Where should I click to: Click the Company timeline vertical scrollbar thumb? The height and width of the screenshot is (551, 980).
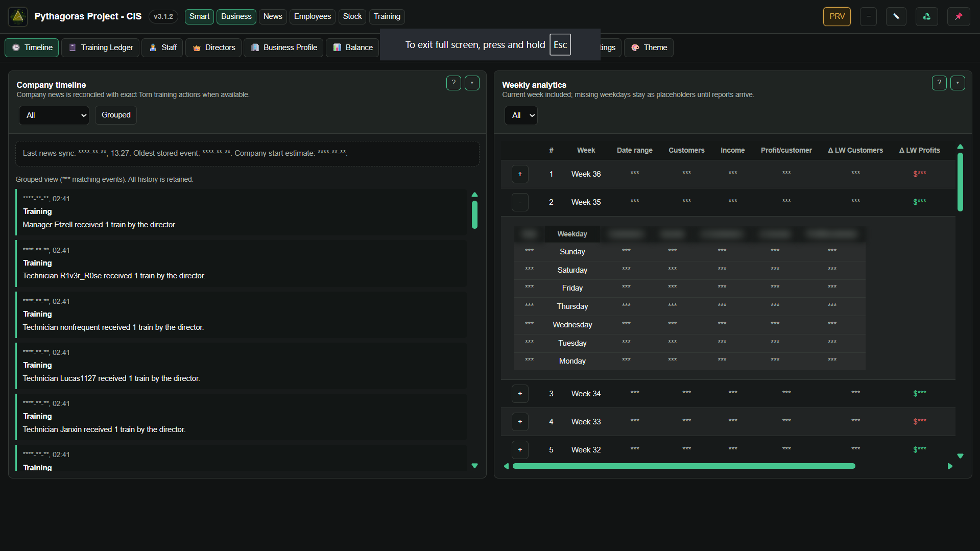(x=474, y=214)
